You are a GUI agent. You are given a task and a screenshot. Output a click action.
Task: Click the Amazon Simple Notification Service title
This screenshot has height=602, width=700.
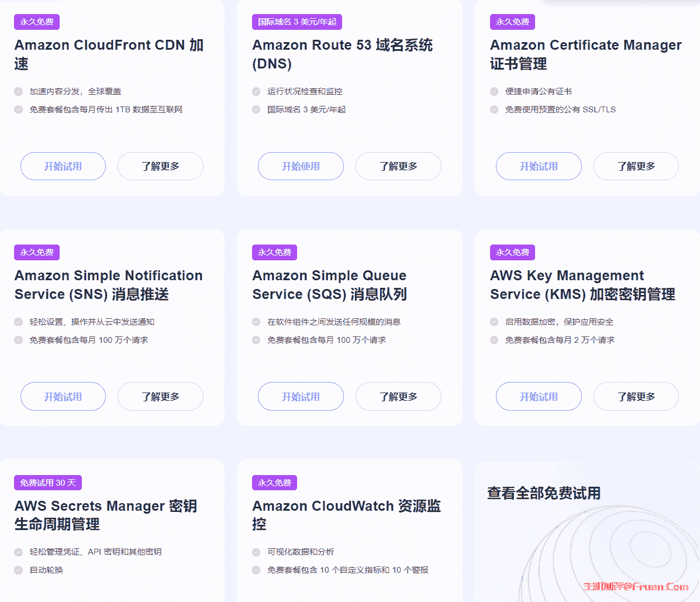pyautogui.click(x=109, y=284)
